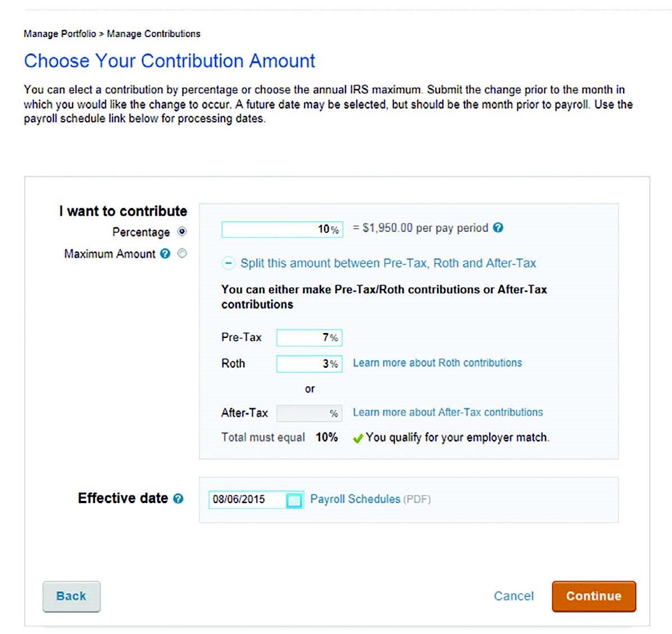Image resolution: width=672 pixels, height=634 pixels.
Task: Open the calendar date picker icon
Action: tap(294, 500)
